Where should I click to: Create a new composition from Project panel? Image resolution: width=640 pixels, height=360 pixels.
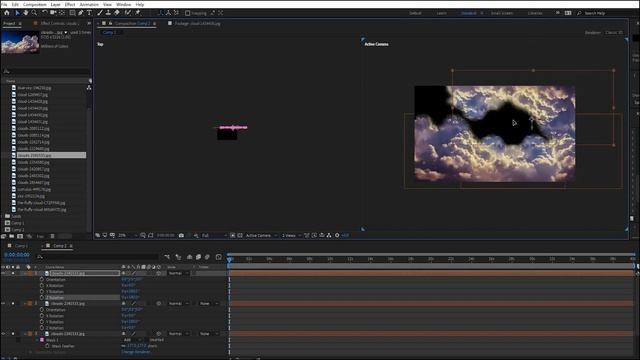(20, 236)
